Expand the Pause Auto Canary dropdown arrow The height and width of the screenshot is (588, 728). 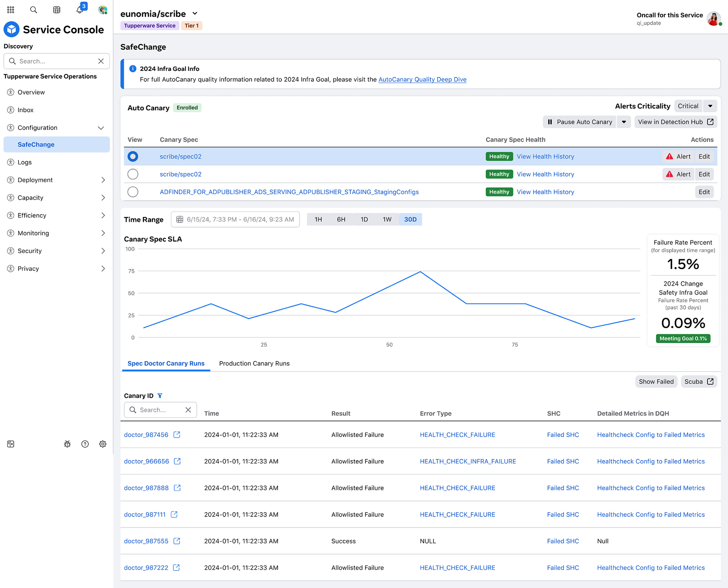point(624,122)
